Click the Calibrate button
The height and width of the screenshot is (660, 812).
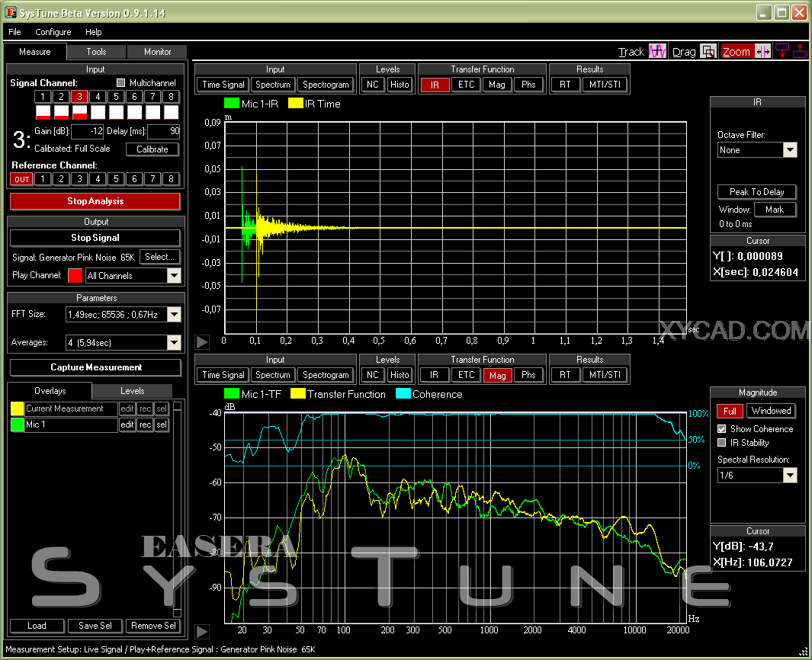pyautogui.click(x=152, y=149)
